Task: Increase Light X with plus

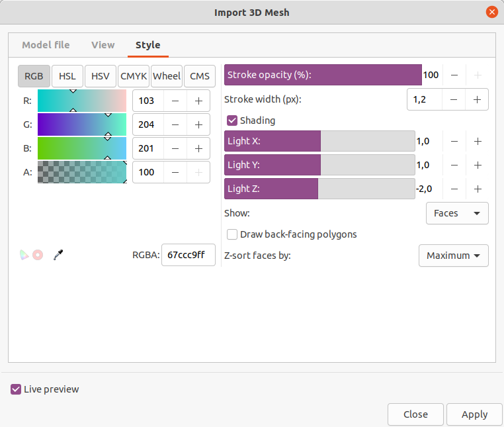Action: pyautogui.click(x=478, y=141)
